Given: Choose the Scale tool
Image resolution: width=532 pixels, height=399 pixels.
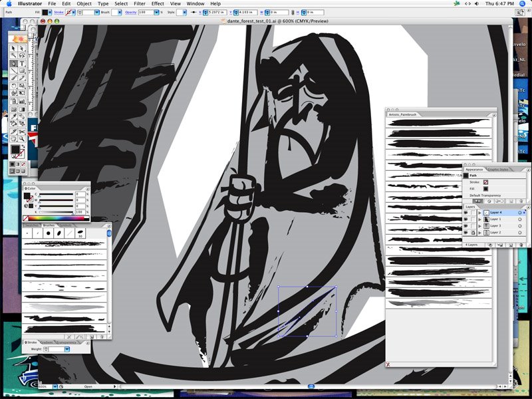Looking at the screenshot, I should click(22, 85).
